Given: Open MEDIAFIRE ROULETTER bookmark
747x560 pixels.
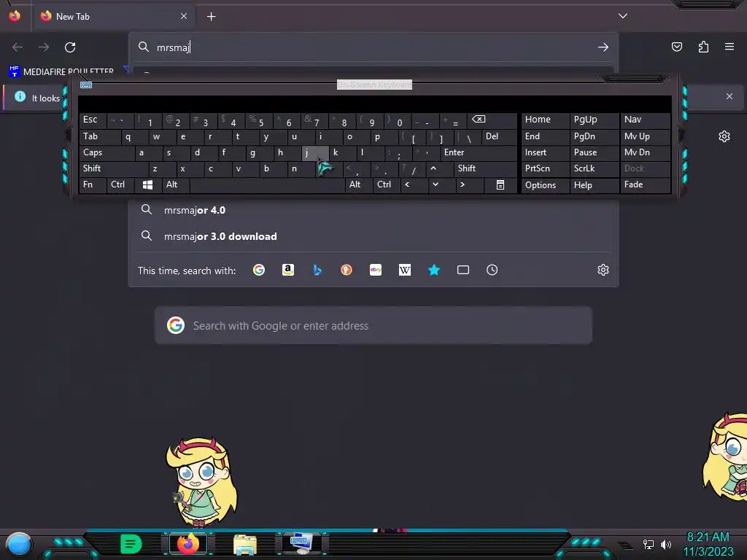Looking at the screenshot, I should pos(62,71).
